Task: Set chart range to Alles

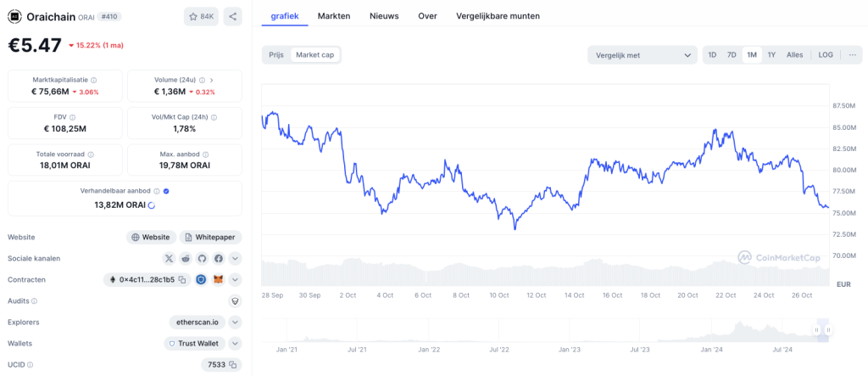Action: pyautogui.click(x=795, y=55)
